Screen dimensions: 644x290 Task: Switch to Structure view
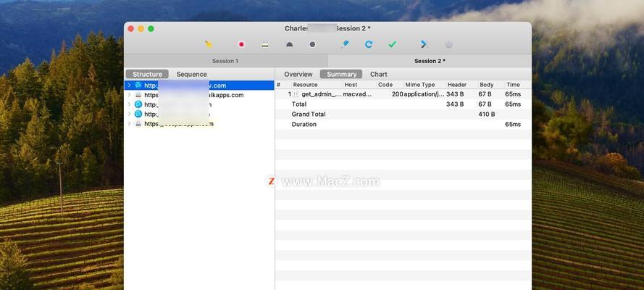point(147,75)
